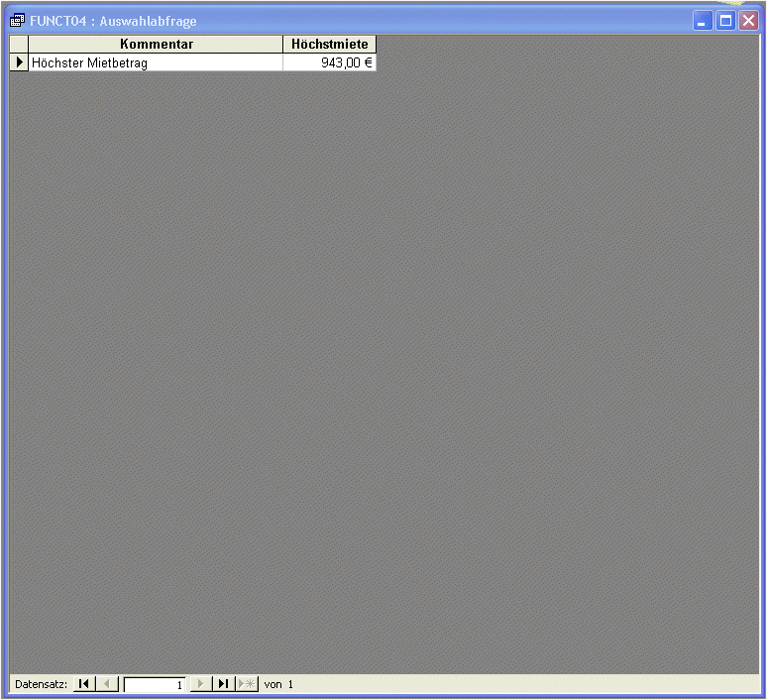767x700 pixels.
Task: Click the 'von 1' record count text
Action: pyautogui.click(x=278, y=684)
